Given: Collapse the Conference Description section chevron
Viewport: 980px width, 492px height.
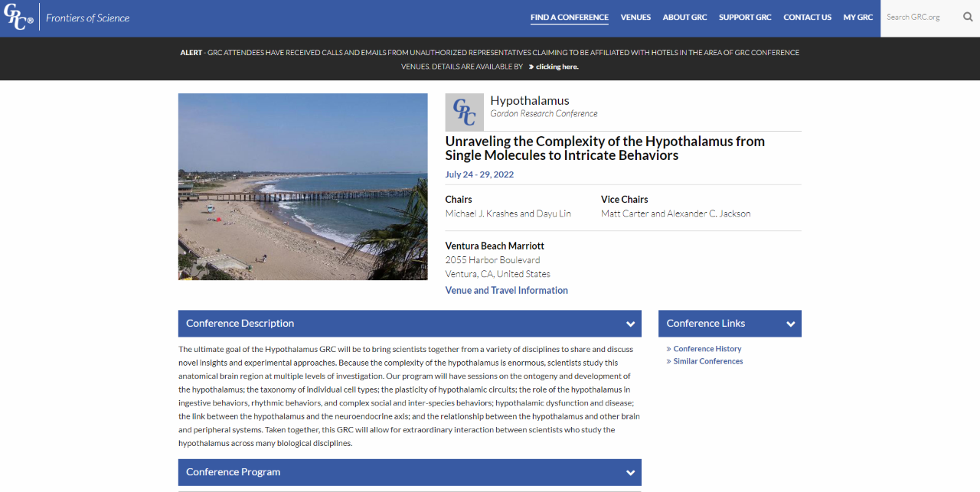Looking at the screenshot, I should [630, 324].
